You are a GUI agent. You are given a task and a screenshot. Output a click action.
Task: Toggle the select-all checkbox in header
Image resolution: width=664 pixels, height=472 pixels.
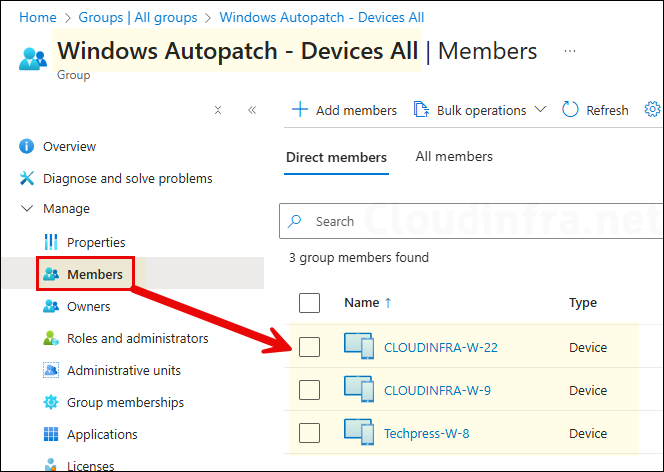click(x=310, y=303)
